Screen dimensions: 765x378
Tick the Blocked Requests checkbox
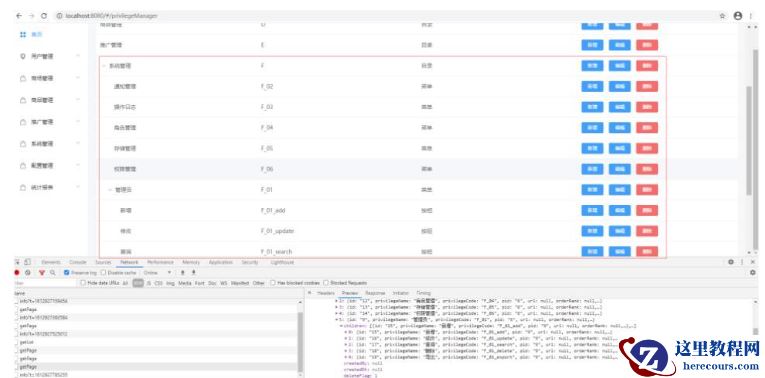tap(327, 283)
